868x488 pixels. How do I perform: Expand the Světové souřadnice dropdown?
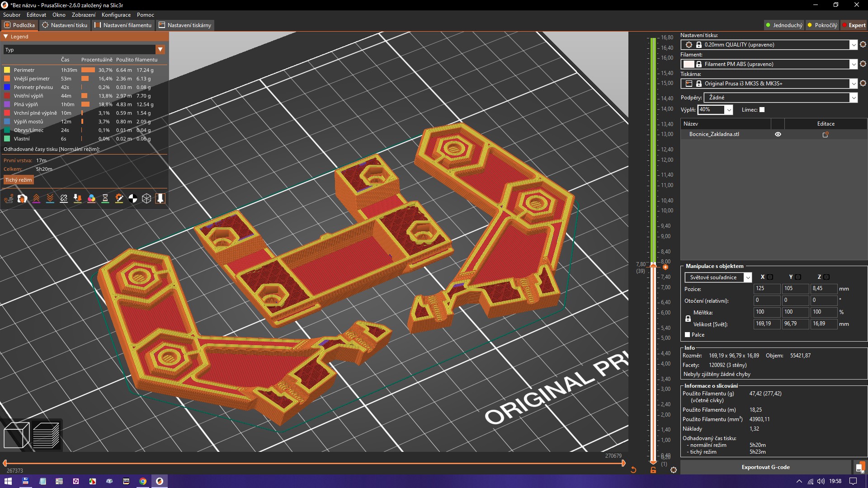click(x=748, y=277)
